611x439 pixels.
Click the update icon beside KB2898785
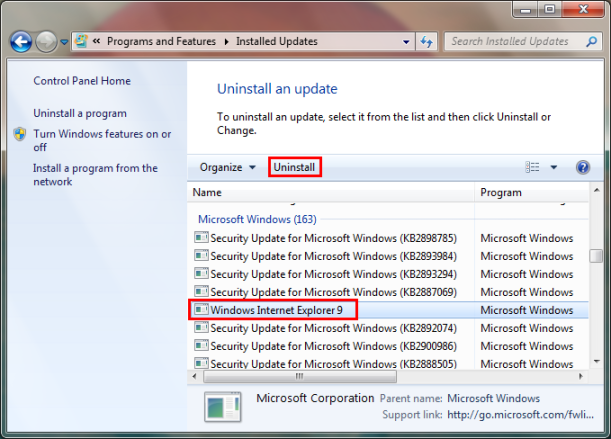(201, 237)
